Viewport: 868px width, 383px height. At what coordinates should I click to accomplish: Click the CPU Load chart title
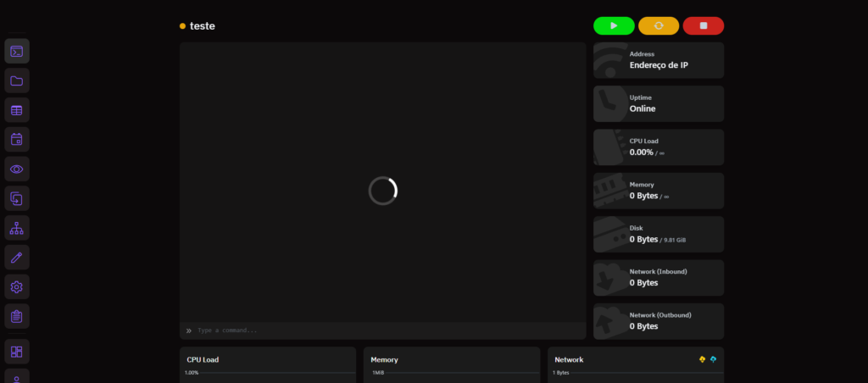[203, 360]
